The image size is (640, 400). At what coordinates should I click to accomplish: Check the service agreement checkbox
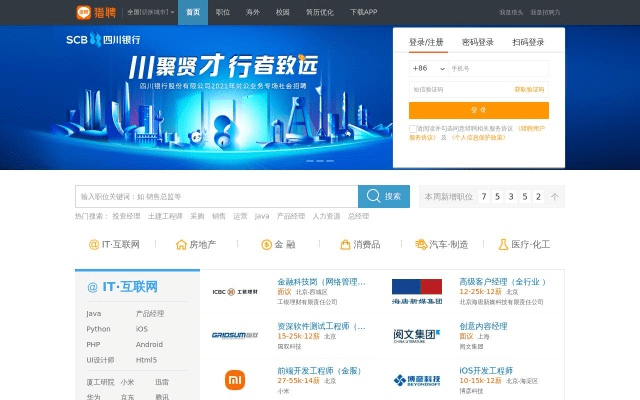point(413,129)
